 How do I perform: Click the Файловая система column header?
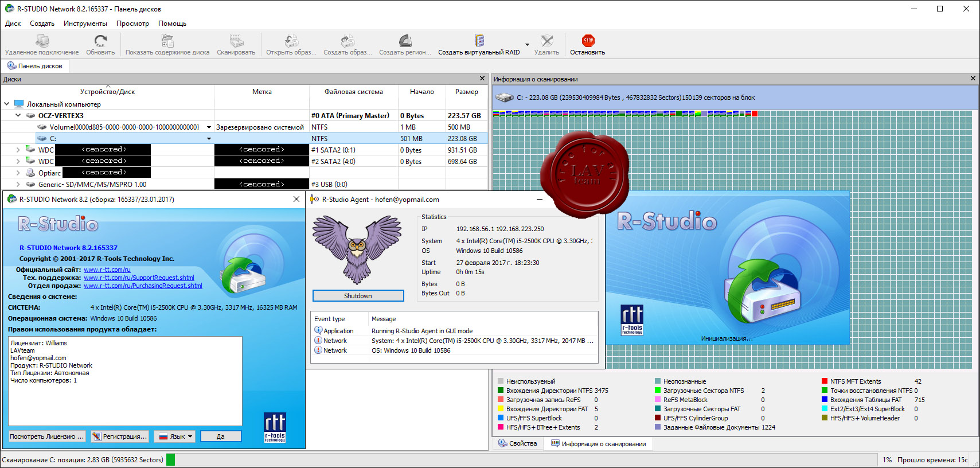pos(354,92)
